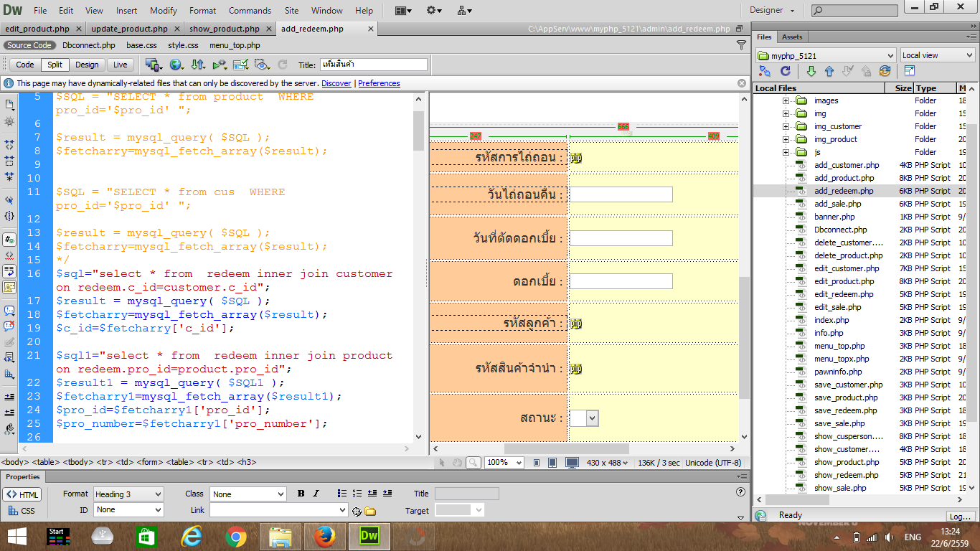Select the Zoom magnifier tool in status bar
This screenshot has height=551, width=980.
pyautogui.click(x=473, y=463)
